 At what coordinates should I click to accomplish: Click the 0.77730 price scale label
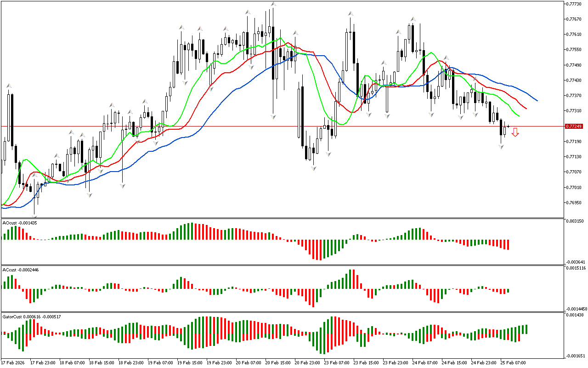click(x=573, y=4)
